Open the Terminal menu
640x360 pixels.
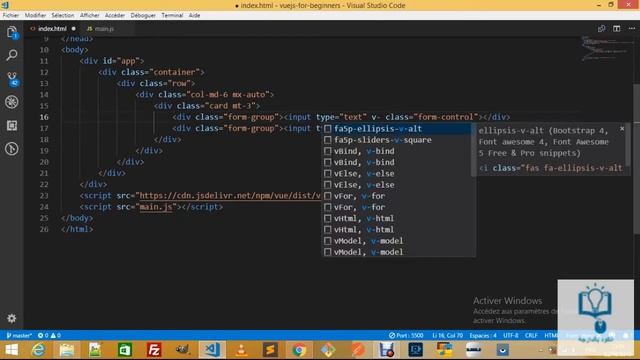pyautogui.click(x=172, y=15)
